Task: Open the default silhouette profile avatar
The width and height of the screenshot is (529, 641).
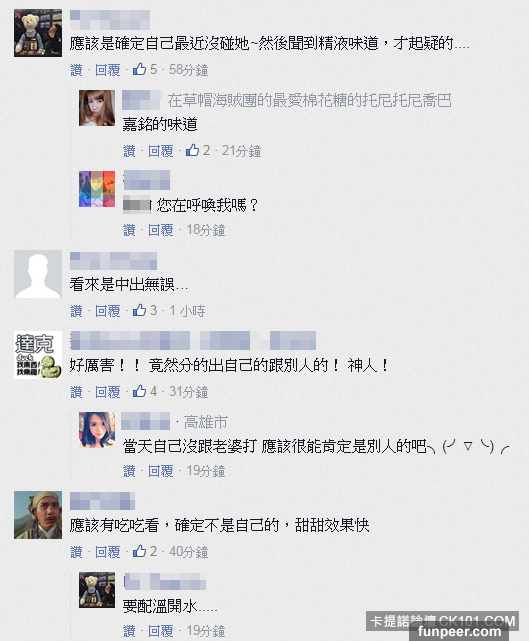Action: tap(38, 274)
